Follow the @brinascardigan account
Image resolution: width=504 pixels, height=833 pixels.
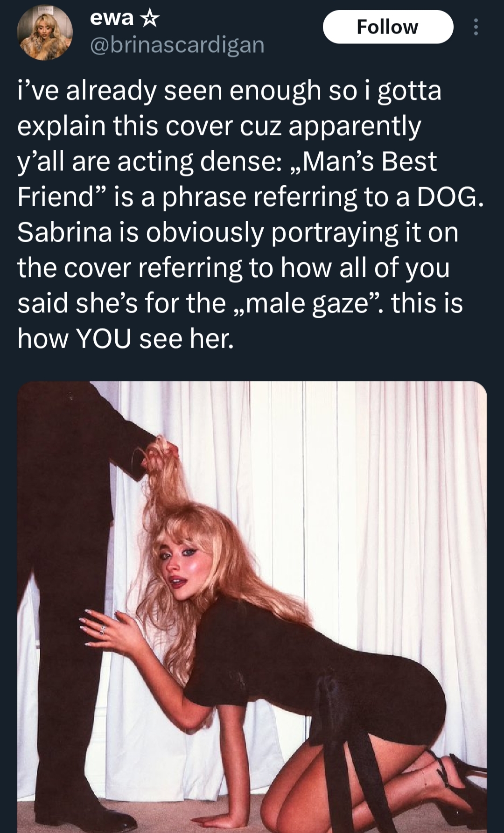388,27
